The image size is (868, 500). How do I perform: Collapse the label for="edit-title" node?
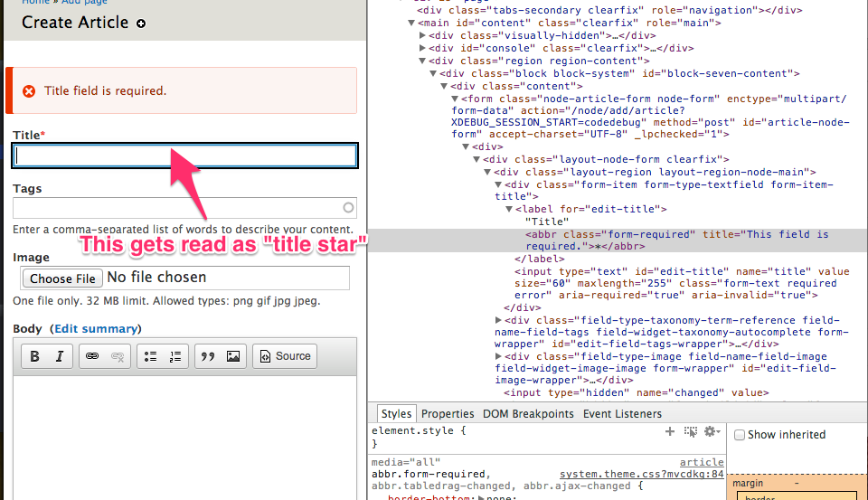pyautogui.click(x=509, y=209)
